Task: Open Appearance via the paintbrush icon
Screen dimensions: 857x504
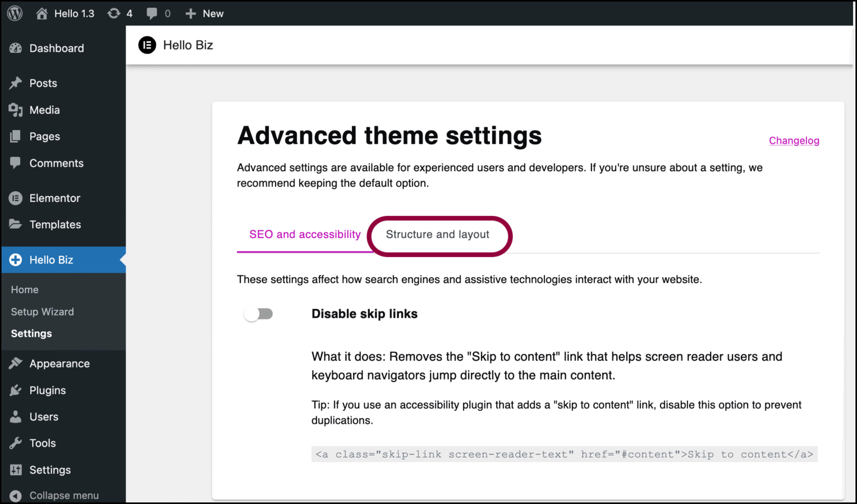Action: coord(16,363)
